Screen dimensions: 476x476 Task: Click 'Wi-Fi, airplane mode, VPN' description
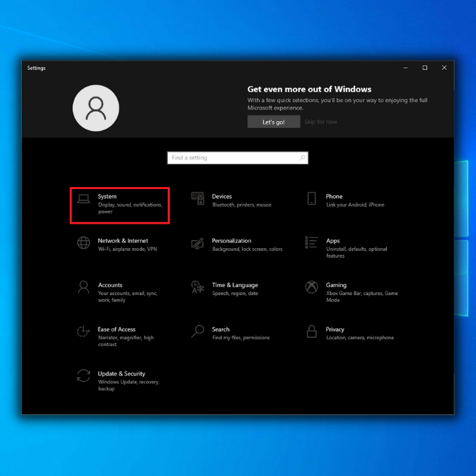pos(128,249)
